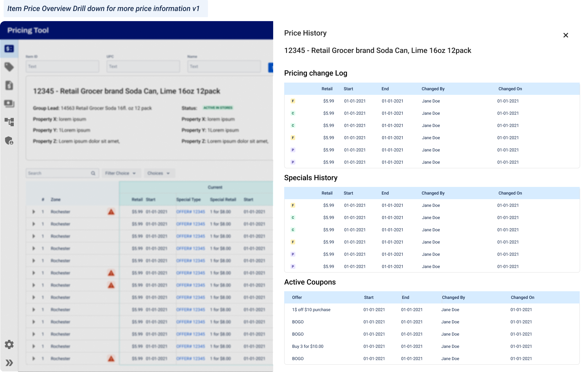The image size is (588, 372).
Task: Open the pricing dollar icon in sidebar
Action: pyautogui.click(x=9, y=49)
